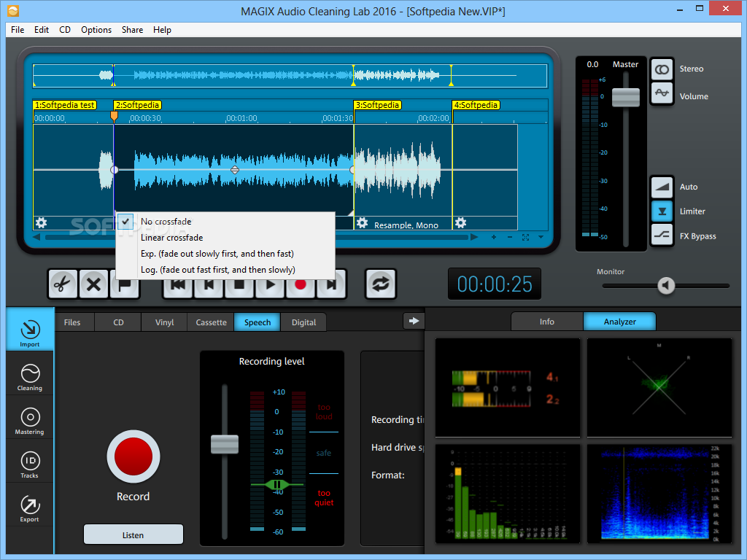Toggle loop playback button
The width and height of the screenshot is (747, 560).
pos(380,284)
